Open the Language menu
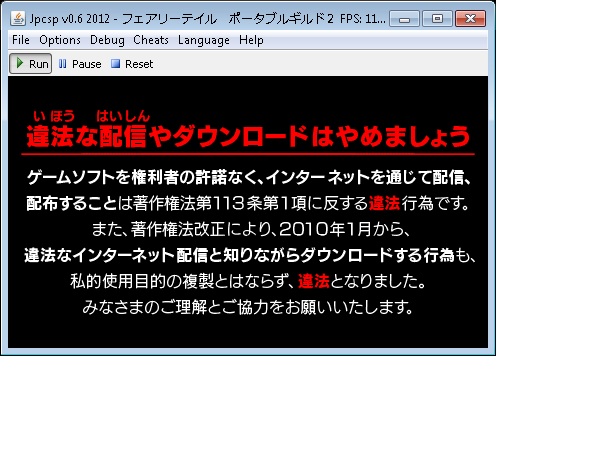This screenshot has height=460, width=614. pyautogui.click(x=204, y=40)
